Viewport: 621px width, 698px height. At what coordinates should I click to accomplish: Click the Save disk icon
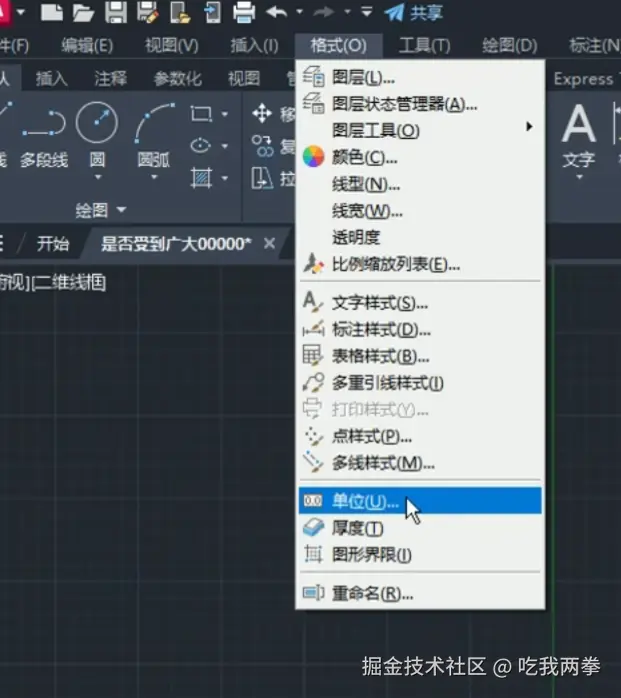pyautogui.click(x=116, y=12)
